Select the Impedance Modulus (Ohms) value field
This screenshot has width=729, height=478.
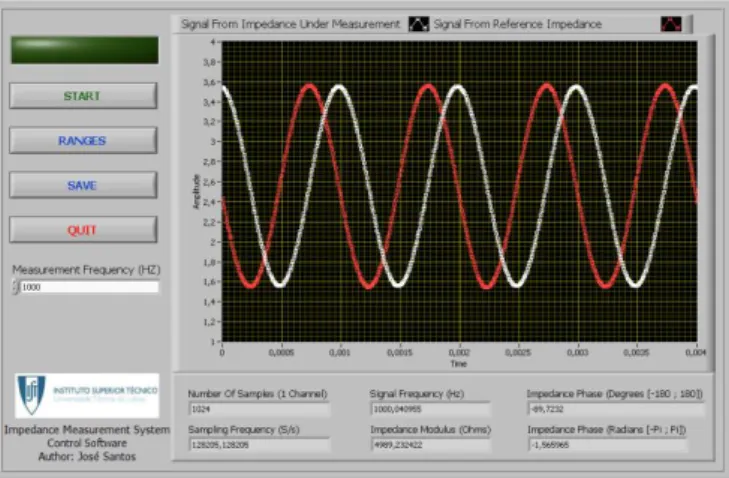click(x=431, y=445)
